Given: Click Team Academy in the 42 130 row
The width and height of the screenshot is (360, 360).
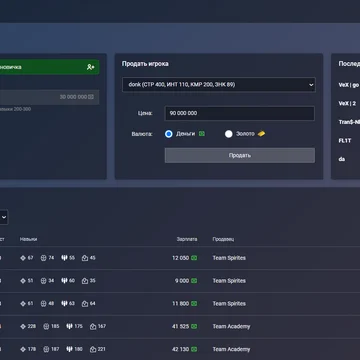Looking at the screenshot, I should pos(231,349).
